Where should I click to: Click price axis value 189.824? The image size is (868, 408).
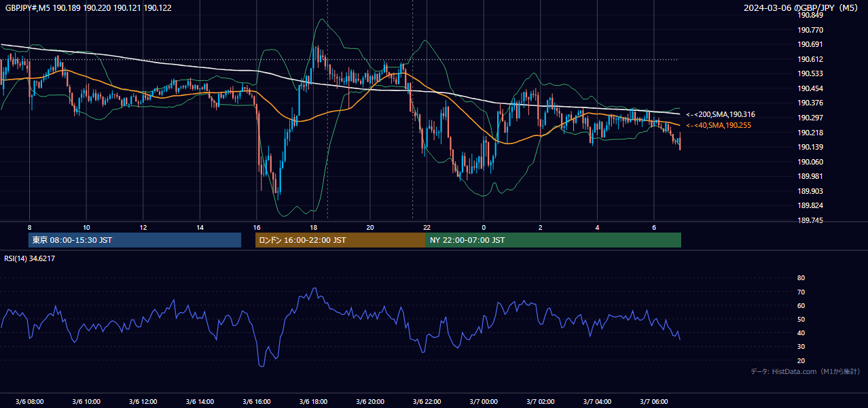(x=810, y=205)
